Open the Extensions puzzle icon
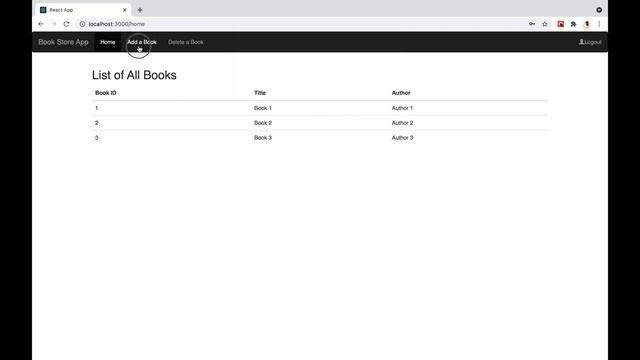 coord(573,24)
